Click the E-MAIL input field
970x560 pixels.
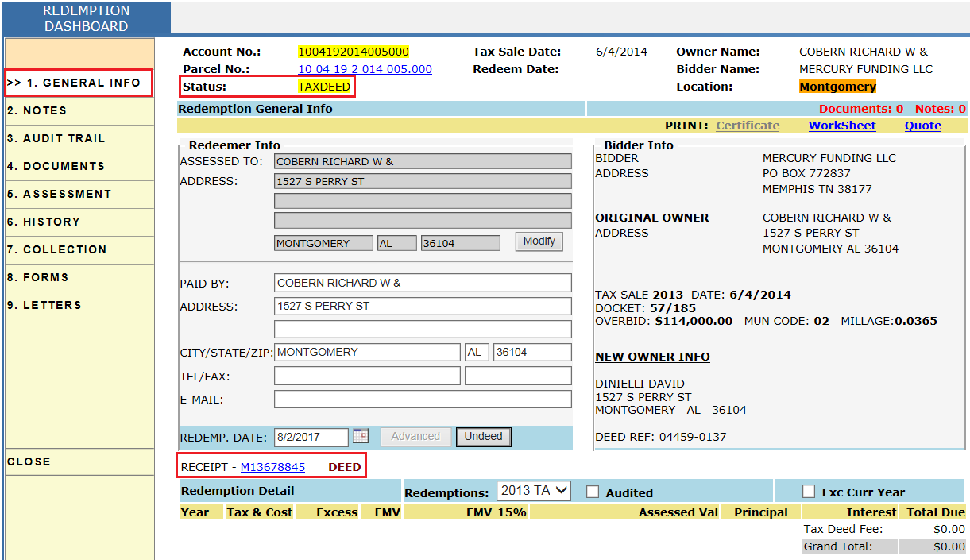[x=423, y=400]
